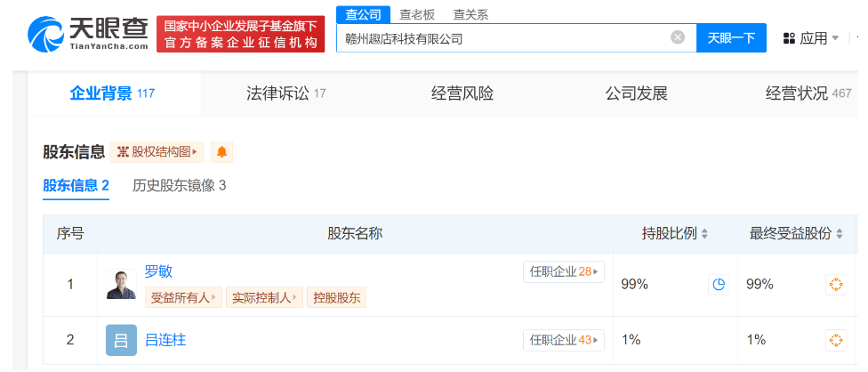Open shareholder 吕连柱's profile link
The width and height of the screenshot is (868, 372).
165,339
